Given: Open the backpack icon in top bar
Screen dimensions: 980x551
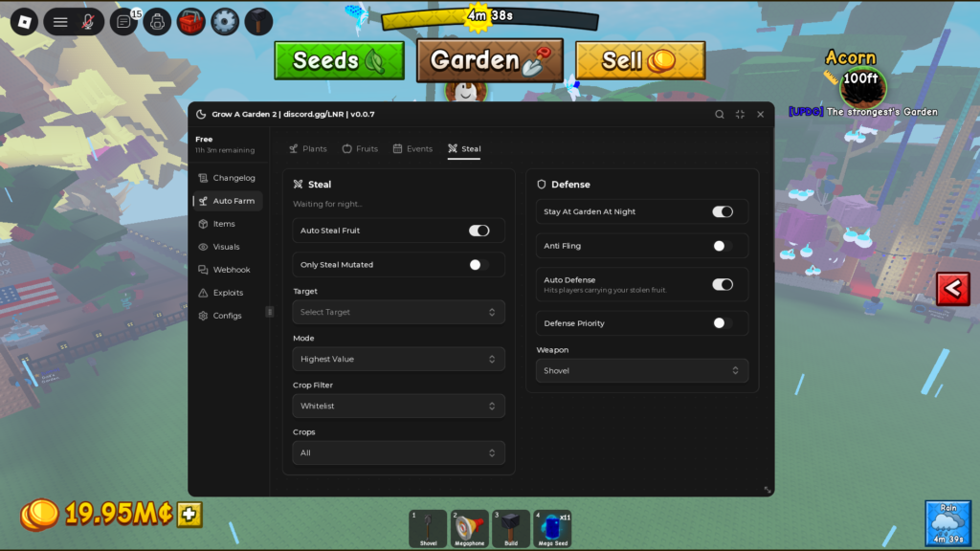Looking at the screenshot, I should 158,22.
